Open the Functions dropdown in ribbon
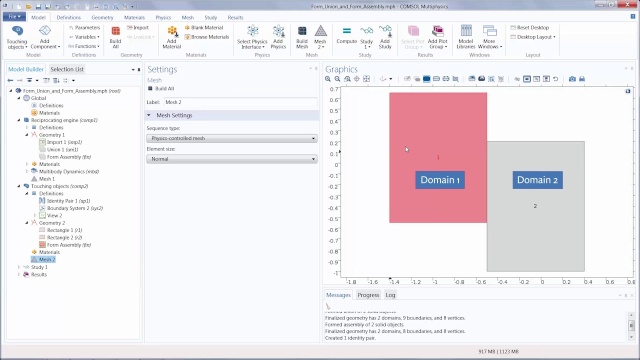 84,46
